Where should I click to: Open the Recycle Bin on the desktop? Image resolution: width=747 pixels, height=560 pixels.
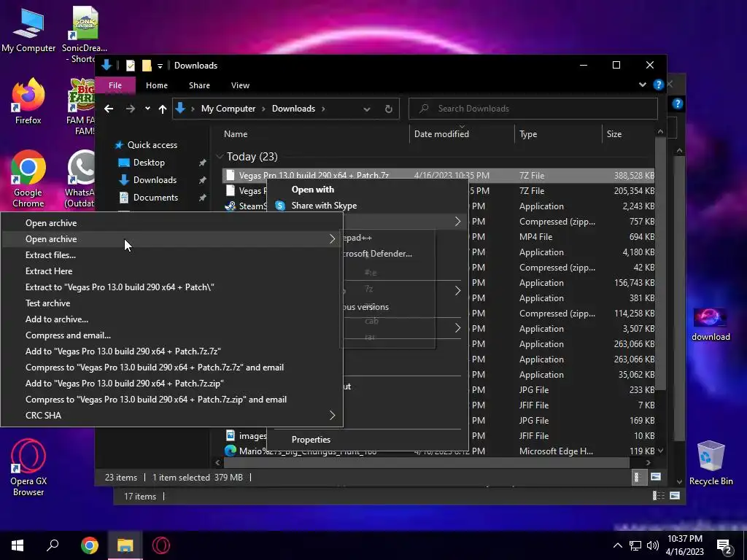711,463
